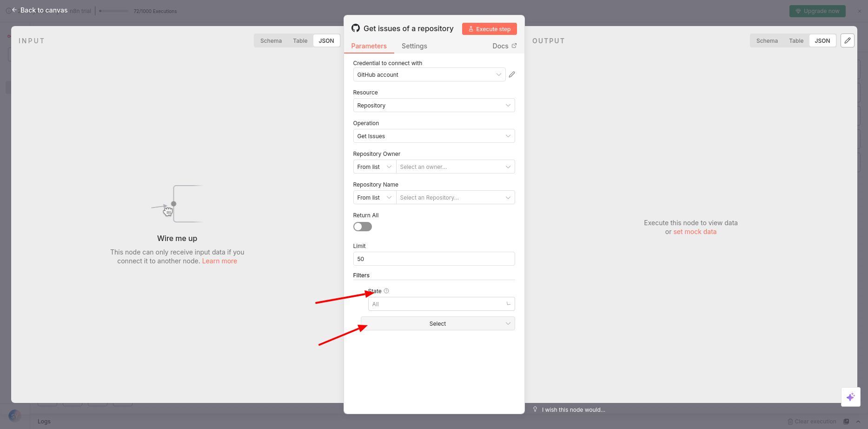Show output as Schema view
Screen dimensions: 868x429
(767, 40)
